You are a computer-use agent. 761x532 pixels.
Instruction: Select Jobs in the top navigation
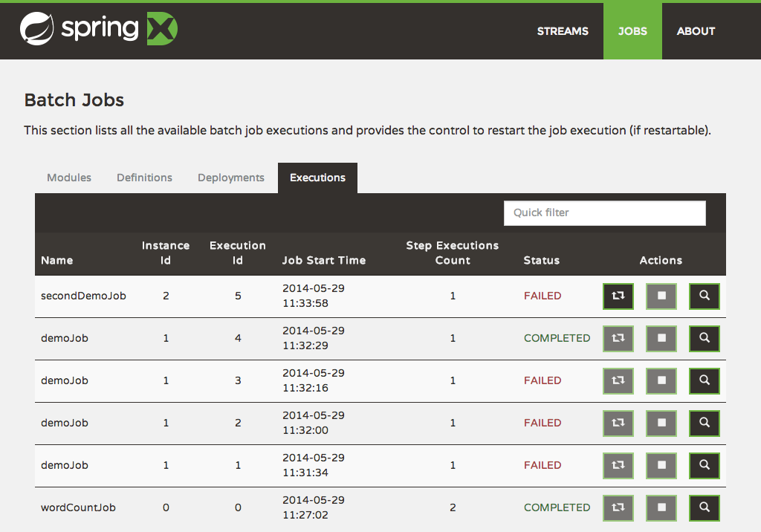pos(632,31)
